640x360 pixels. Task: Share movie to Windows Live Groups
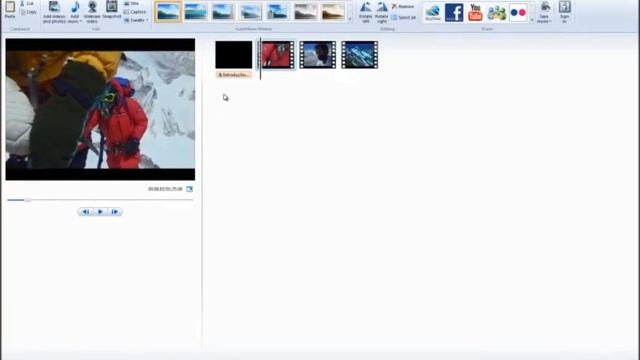[497, 12]
